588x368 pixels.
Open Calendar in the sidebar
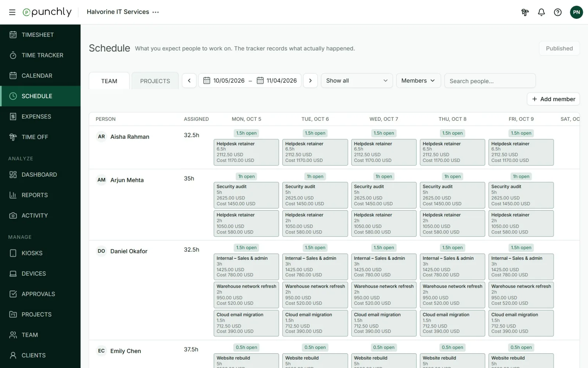click(x=40, y=75)
